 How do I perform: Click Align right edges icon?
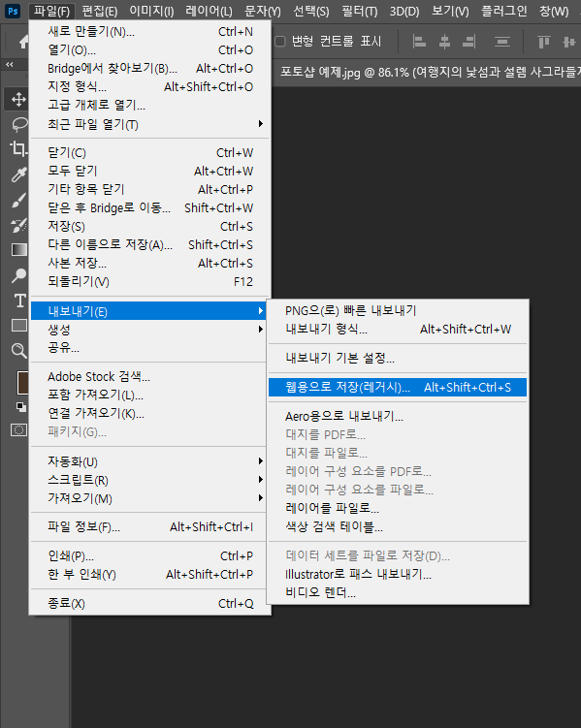469,42
